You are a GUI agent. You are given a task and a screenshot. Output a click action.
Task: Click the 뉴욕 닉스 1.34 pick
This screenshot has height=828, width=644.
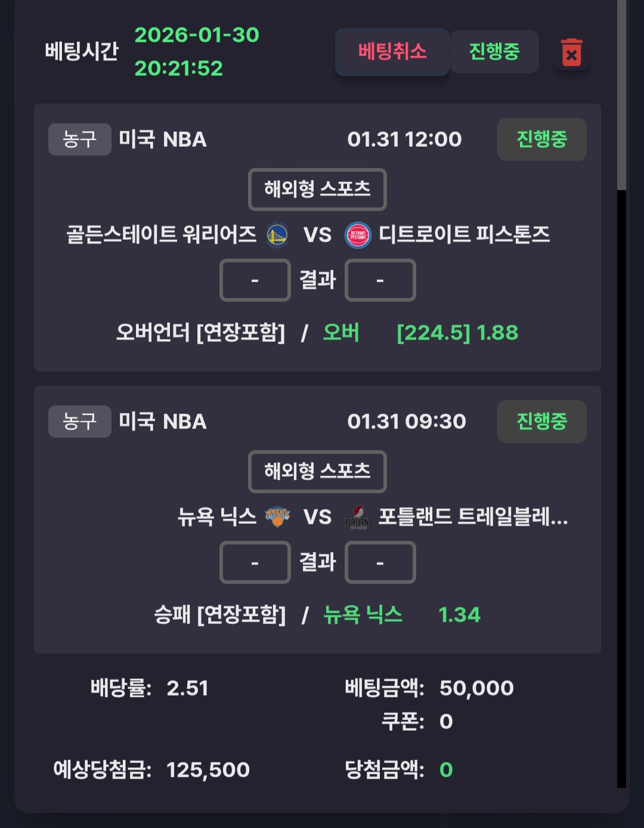[401, 615]
